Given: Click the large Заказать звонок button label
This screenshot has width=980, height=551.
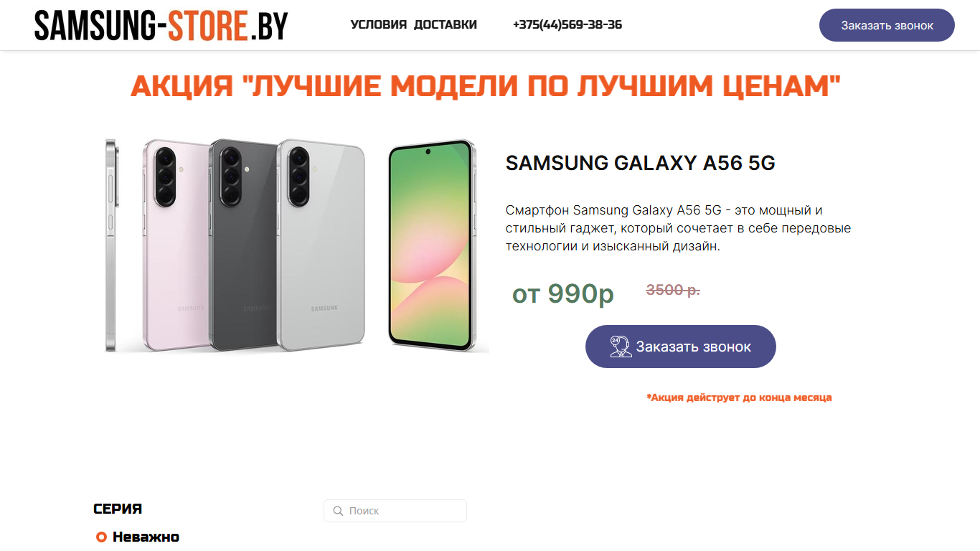Looking at the screenshot, I should click(693, 347).
